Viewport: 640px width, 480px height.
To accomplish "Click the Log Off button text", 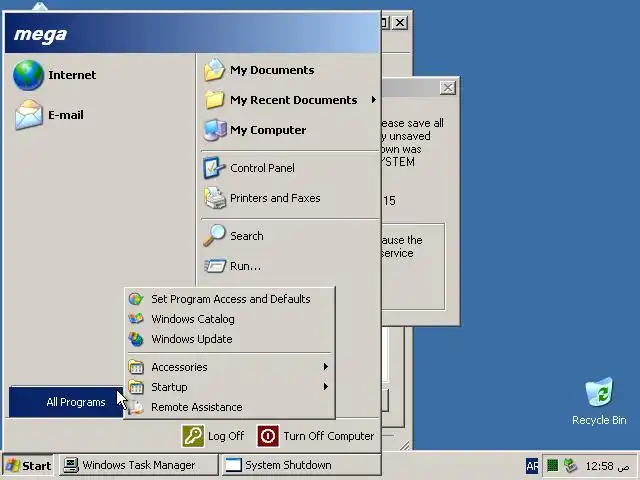I will click(x=226, y=436).
